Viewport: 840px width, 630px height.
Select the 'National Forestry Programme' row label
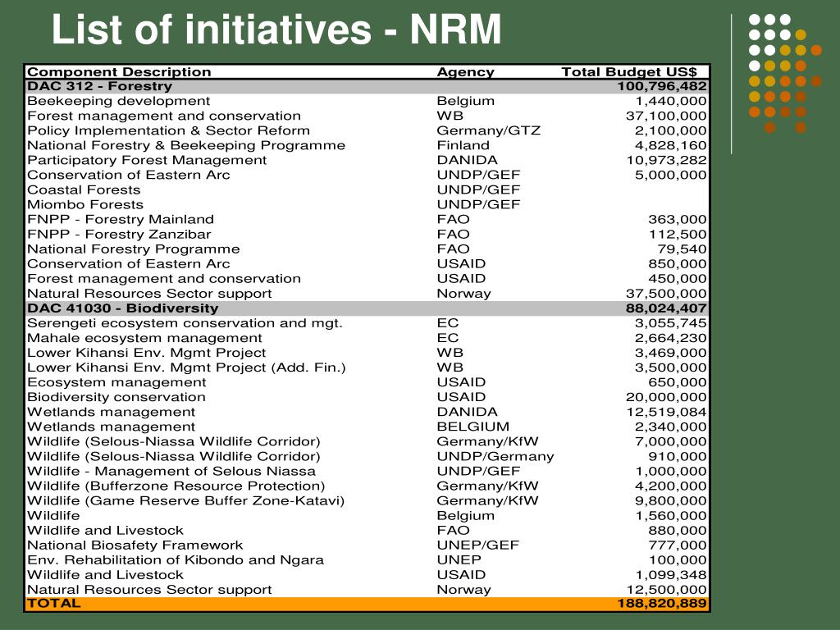point(134,249)
